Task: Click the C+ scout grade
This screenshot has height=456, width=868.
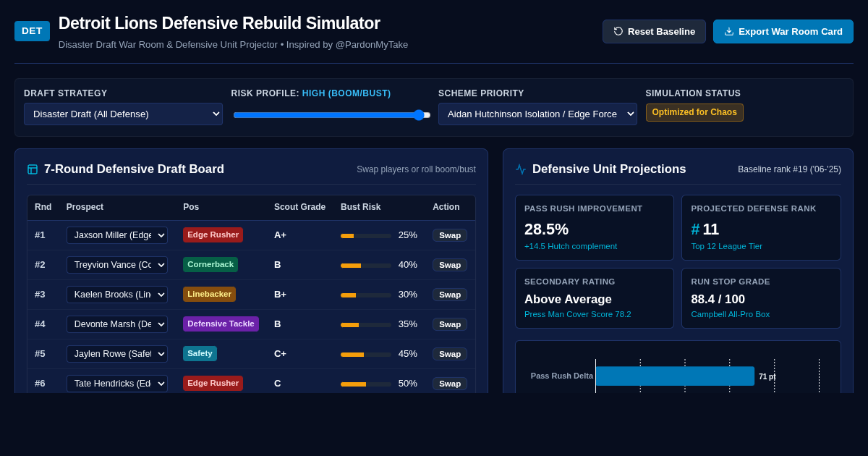Action: 281,354
